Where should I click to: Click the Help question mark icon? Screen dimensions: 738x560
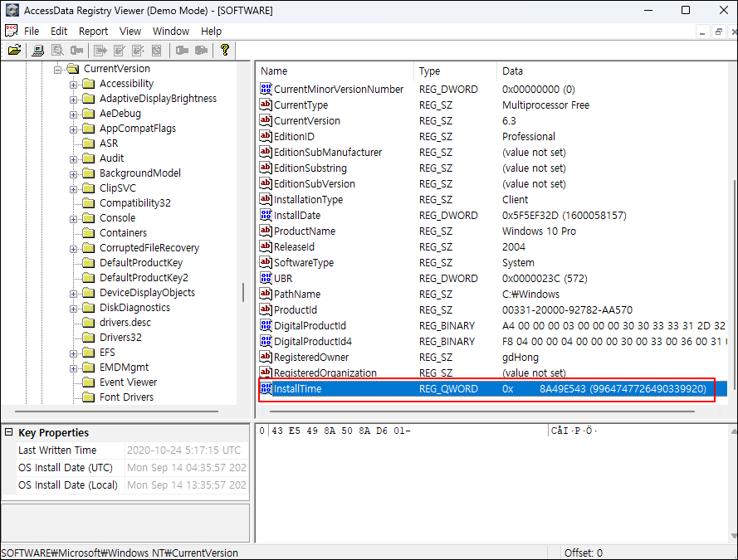(224, 50)
